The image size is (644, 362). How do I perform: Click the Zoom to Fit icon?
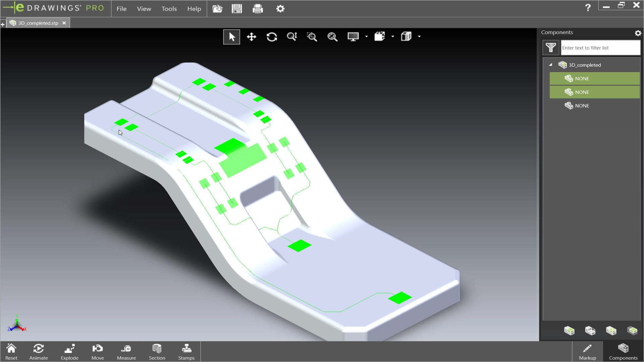click(332, 37)
